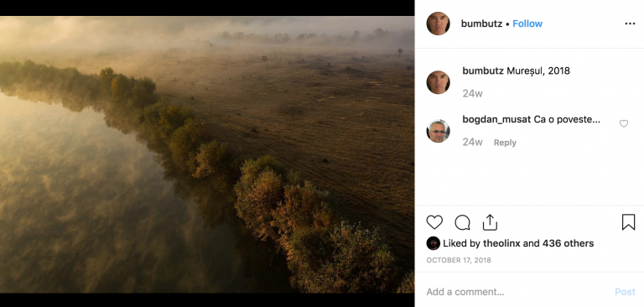Share the post via share icon
Viewport: 644px width, 307px height.
coord(490,222)
